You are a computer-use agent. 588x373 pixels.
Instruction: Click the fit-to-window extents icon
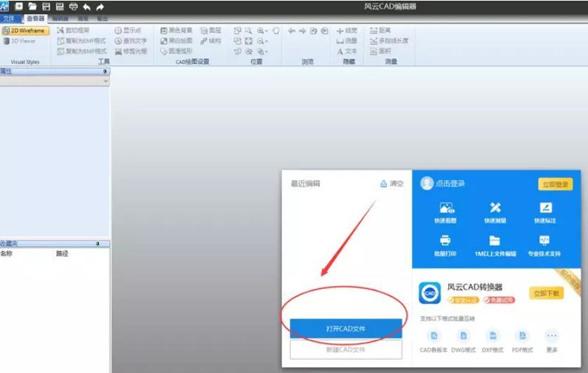coord(248,41)
